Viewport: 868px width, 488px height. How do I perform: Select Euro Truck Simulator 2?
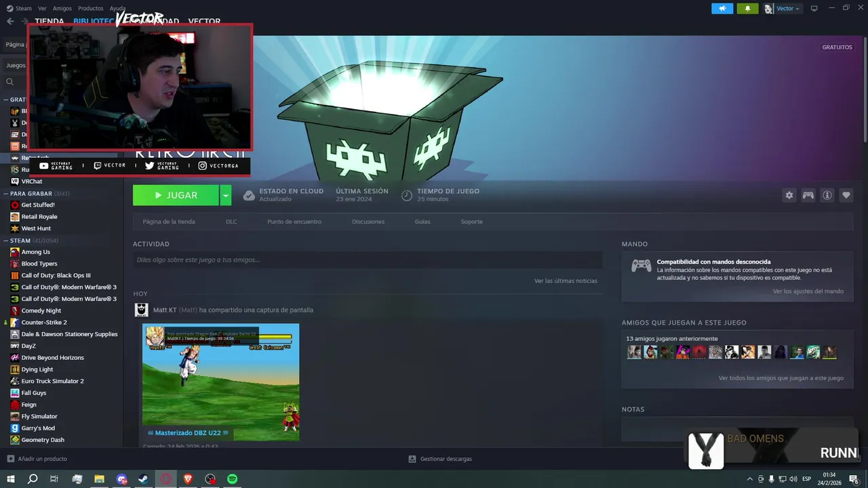(52, 381)
